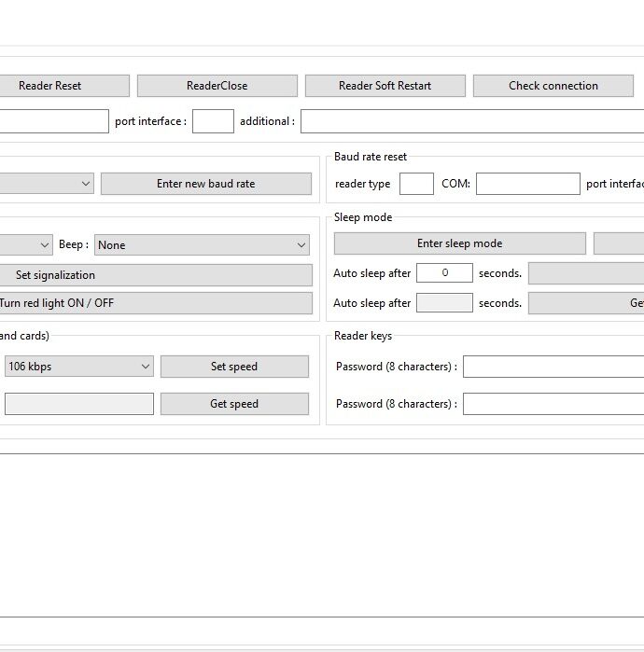
Task: Open the 106 kbps speed dropdown
Action: 79,367
